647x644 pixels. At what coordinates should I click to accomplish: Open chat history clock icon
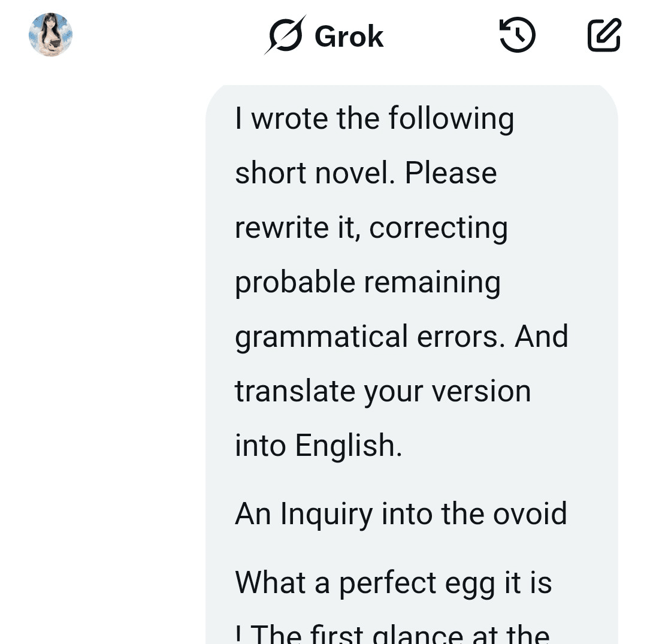(517, 35)
